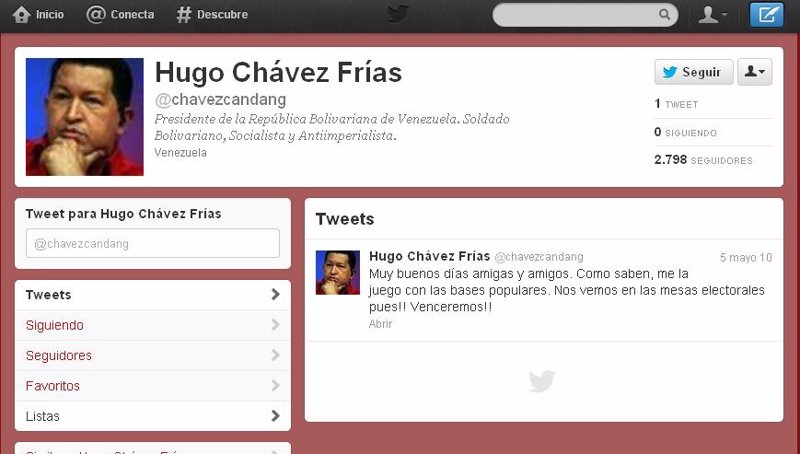Screen dimensions: 800x454
Task: Click the large Hugo Chávez profile photo
Action: (x=85, y=117)
